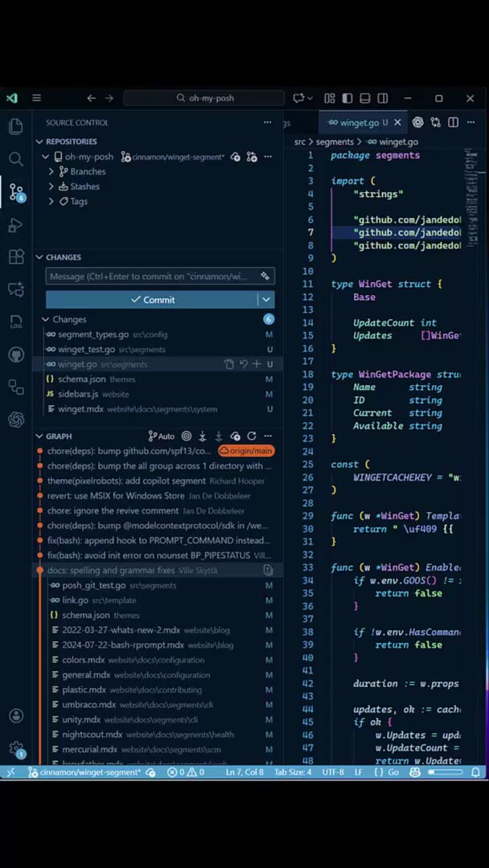489x868 pixels.
Task: Click the segments breadcrumb item
Action: (335, 141)
